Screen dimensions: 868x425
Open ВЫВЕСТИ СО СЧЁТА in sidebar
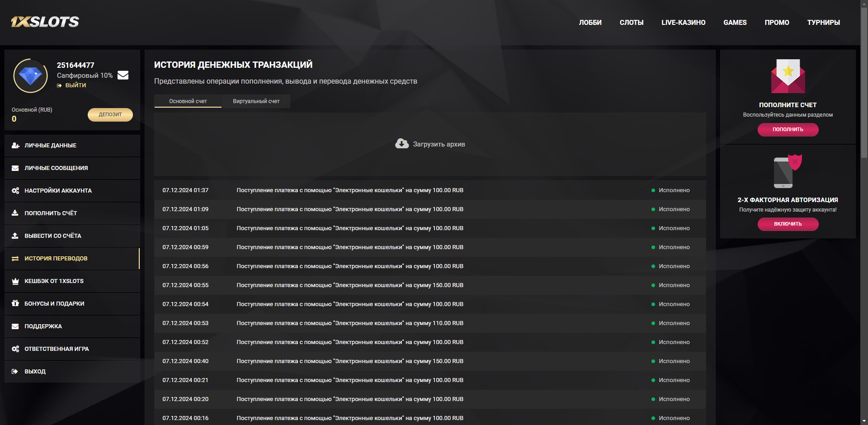pyautogui.click(x=53, y=236)
